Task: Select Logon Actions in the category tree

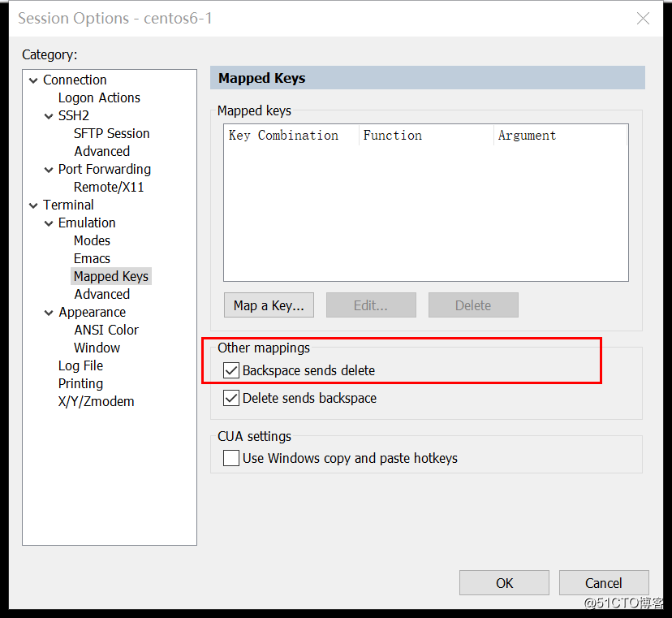Action: pyautogui.click(x=99, y=97)
